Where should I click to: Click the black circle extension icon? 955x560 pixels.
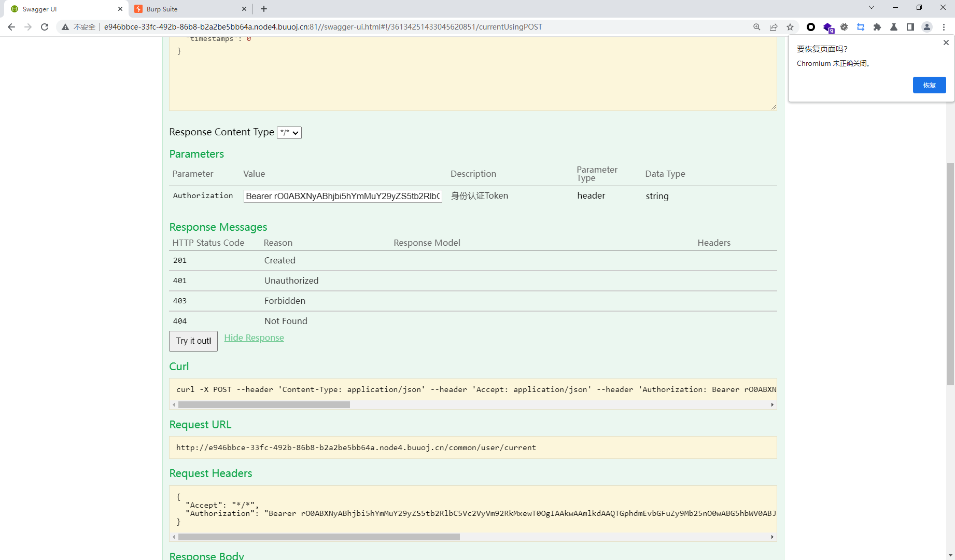click(x=811, y=27)
